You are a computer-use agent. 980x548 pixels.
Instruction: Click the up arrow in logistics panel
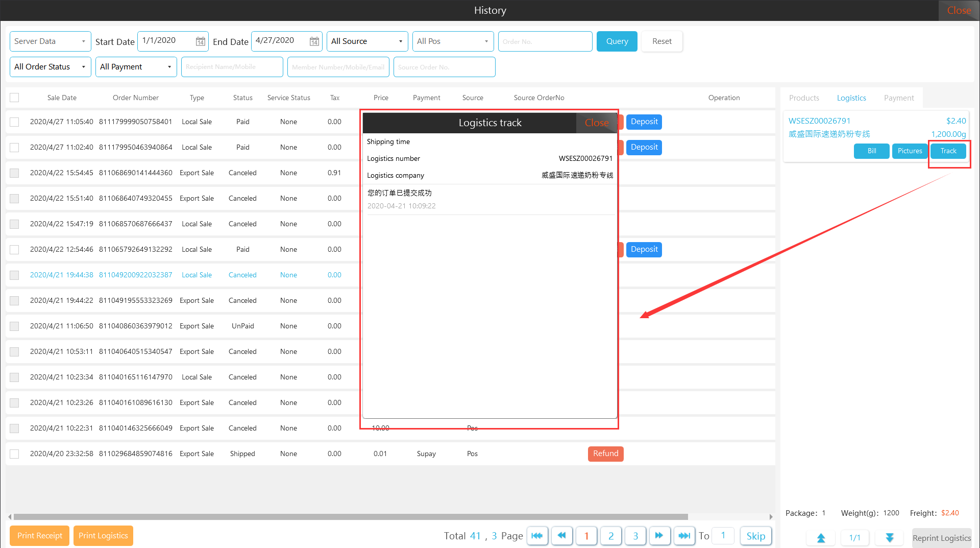(x=821, y=538)
